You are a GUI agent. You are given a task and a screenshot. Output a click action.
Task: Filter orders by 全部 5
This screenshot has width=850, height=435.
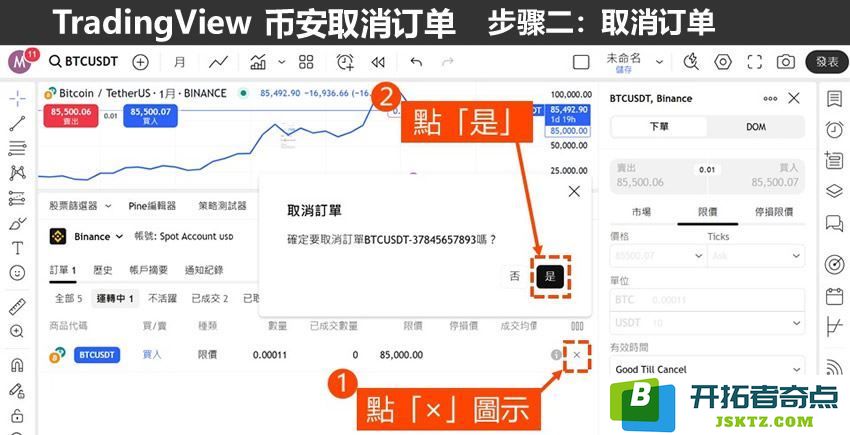68,298
